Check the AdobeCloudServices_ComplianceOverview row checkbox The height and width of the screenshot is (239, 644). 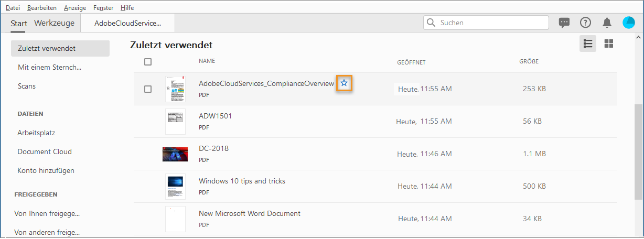click(148, 89)
